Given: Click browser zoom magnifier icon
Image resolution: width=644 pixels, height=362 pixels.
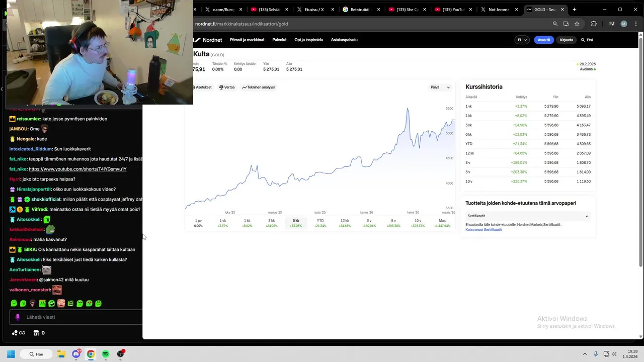Looking at the screenshot, I should pyautogui.click(x=555, y=24).
